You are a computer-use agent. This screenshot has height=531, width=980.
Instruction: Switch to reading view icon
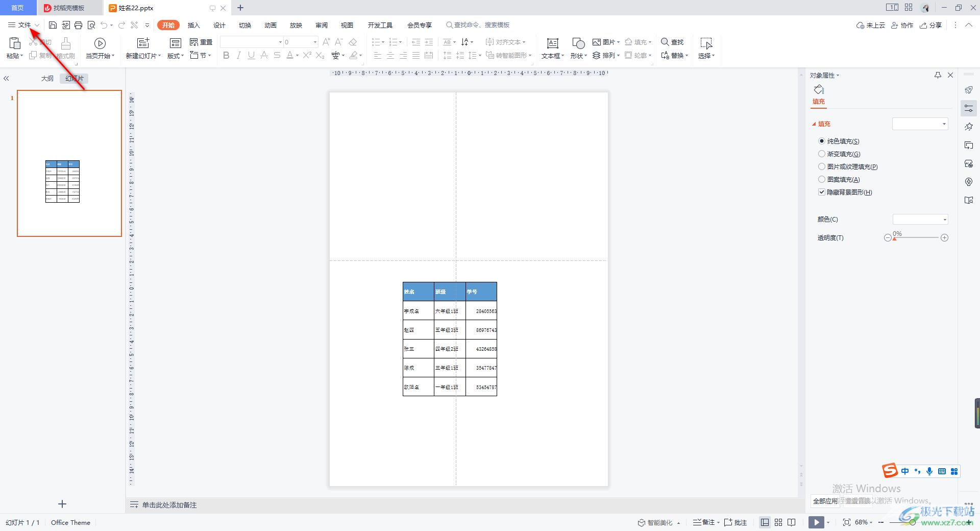pyautogui.click(x=792, y=522)
